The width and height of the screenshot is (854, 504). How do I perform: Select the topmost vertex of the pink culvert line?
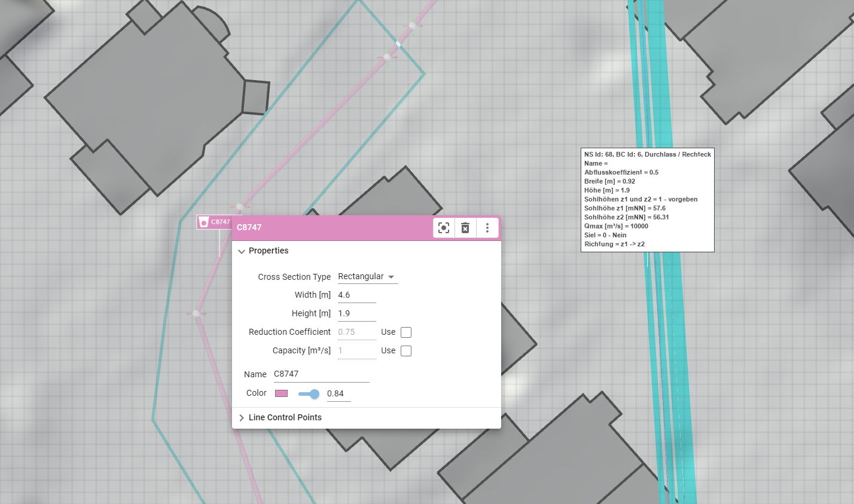pyautogui.click(x=412, y=26)
